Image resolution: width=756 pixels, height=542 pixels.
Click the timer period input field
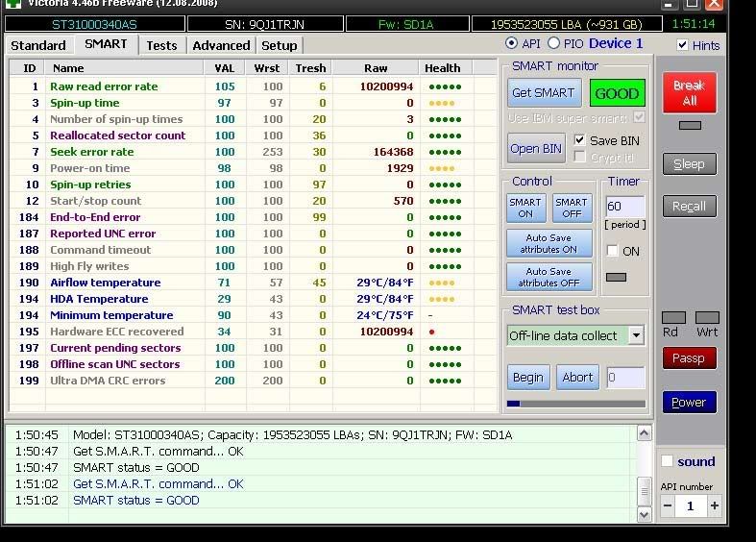pos(624,207)
